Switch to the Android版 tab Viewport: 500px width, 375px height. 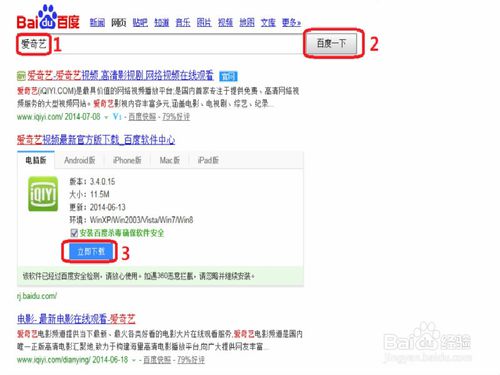80,160
